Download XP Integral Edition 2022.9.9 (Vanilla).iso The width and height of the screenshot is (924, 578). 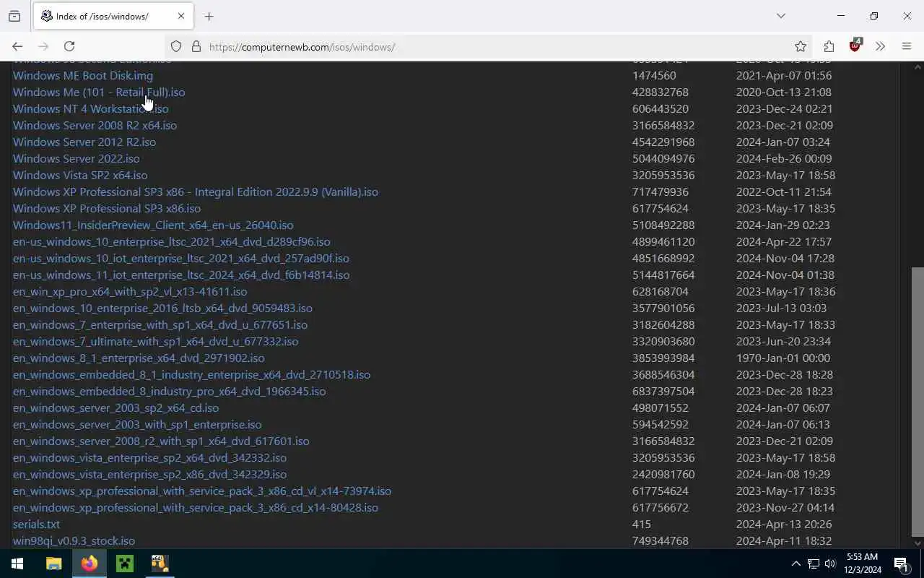(x=196, y=191)
